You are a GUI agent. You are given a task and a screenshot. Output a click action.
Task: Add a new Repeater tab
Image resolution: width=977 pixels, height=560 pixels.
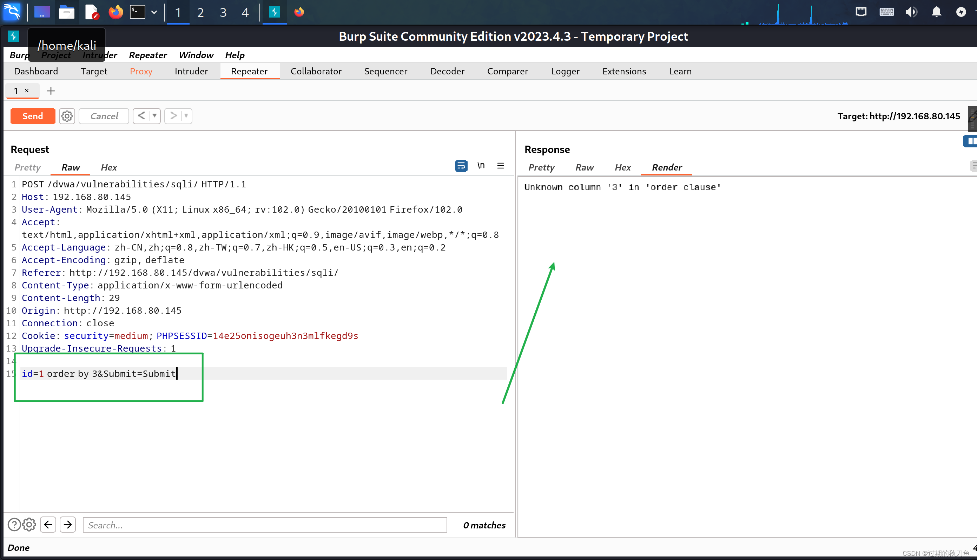[51, 91]
